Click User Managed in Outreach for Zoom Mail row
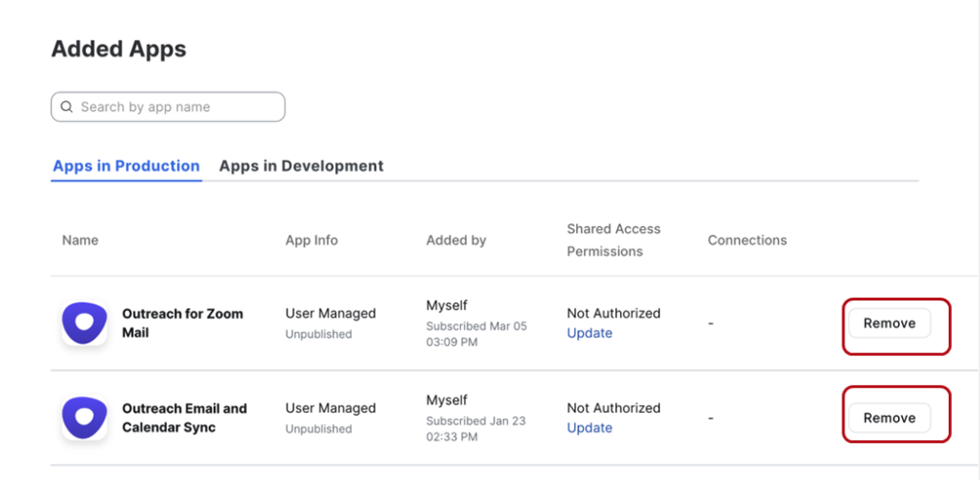Screen dimensions: 980x480 click(x=331, y=313)
